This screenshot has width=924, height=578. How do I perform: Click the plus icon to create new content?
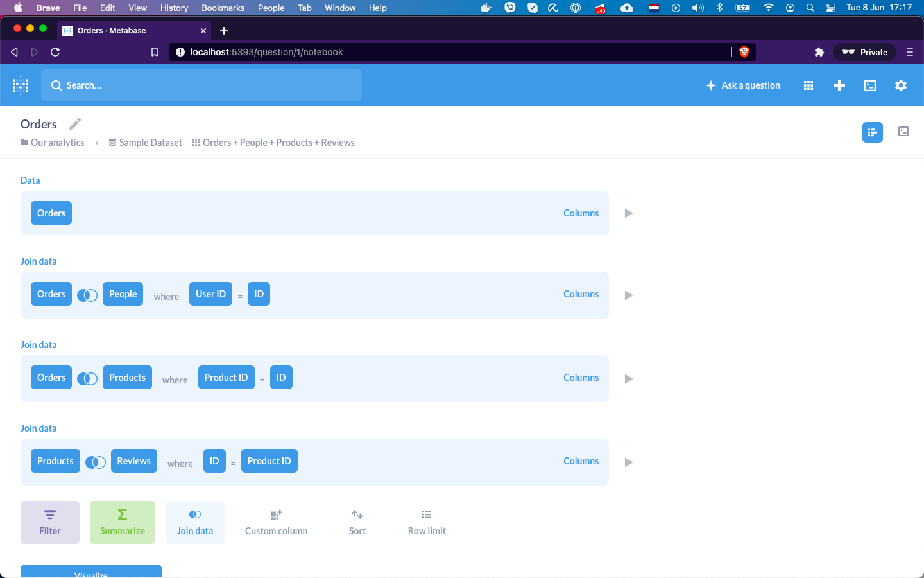click(x=839, y=85)
